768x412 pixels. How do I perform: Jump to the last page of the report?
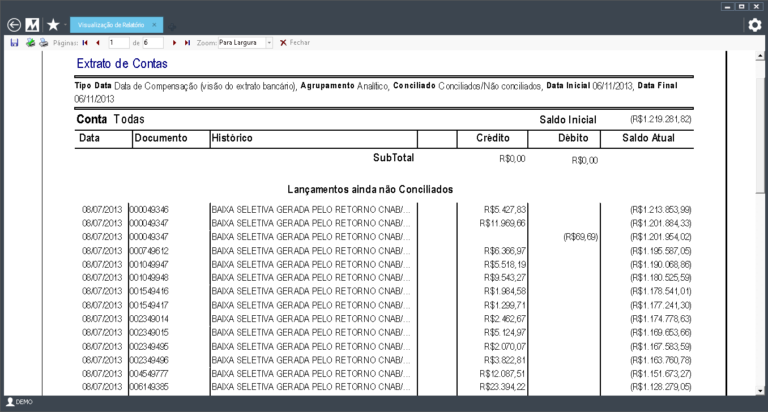pyautogui.click(x=187, y=43)
